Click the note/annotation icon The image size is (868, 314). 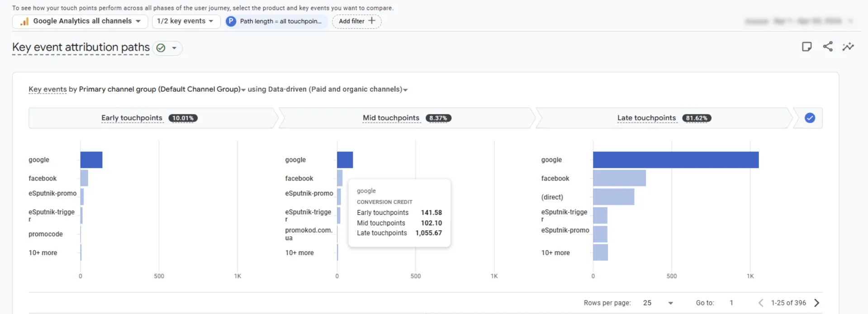point(806,47)
